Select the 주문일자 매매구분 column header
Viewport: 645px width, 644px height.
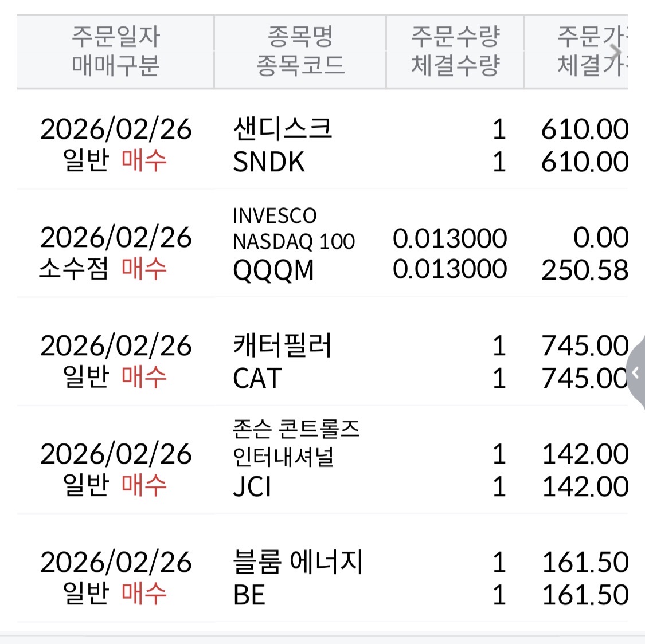coord(116,52)
